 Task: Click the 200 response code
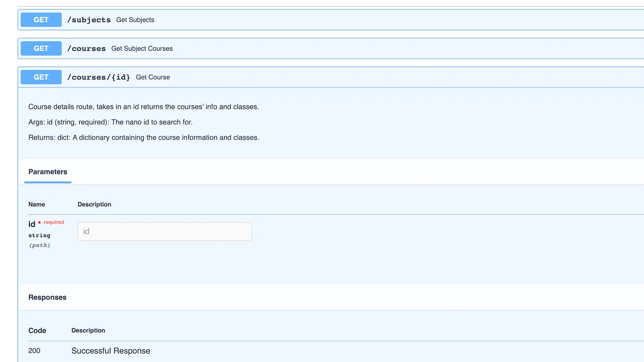pyautogui.click(x=34, y=351)
